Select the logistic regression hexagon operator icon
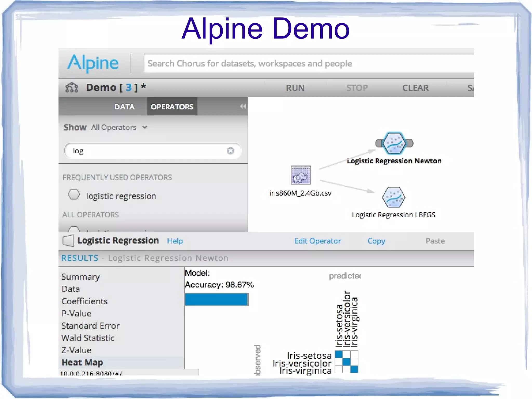The width and height of the screenshot is (532, 399). 74,194
